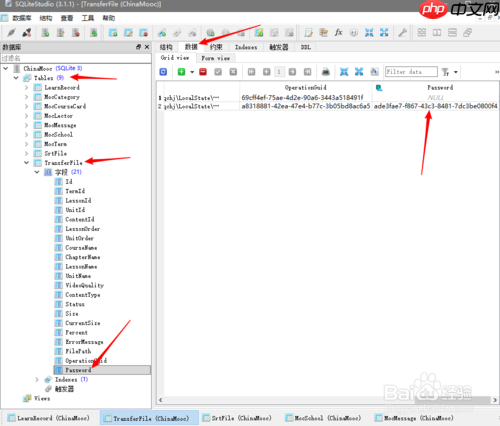Go to next data page
The height and width of the screenshot is (426, 500).
292,72
